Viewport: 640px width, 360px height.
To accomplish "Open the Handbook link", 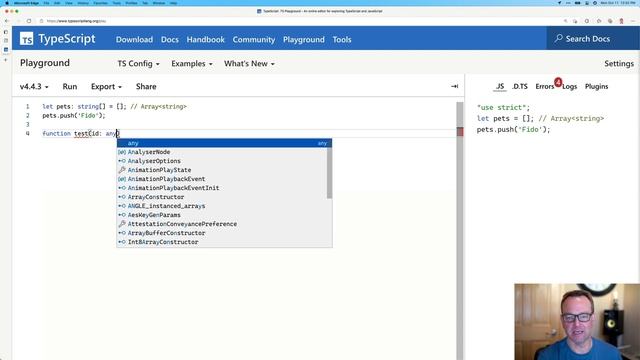I will (205, 40).
